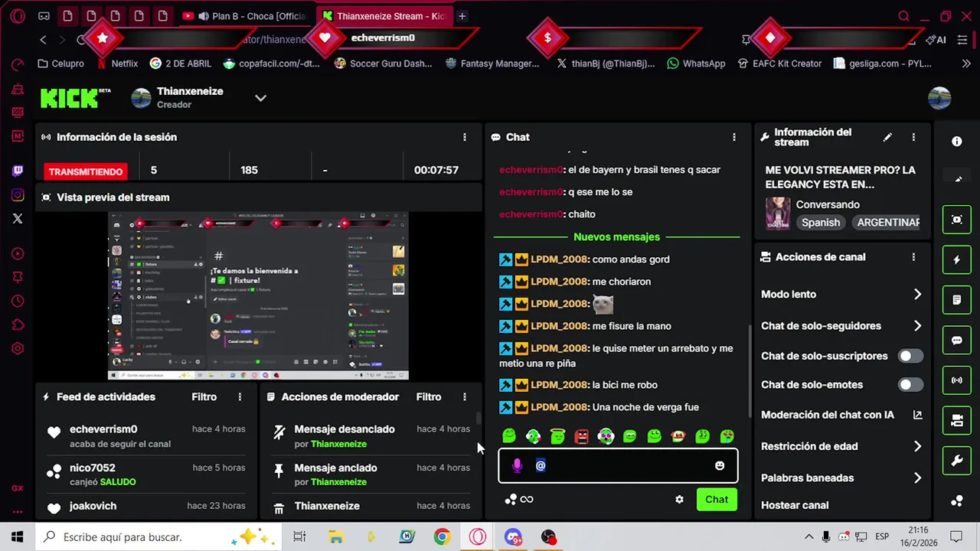
Task: Send message with green Chat button
Action: coord(717,500)
